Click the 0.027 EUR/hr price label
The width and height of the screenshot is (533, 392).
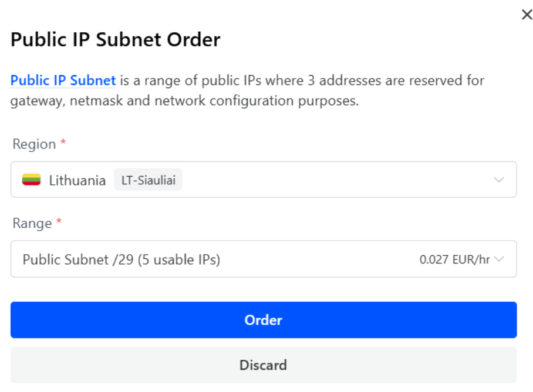pos(454,259)
